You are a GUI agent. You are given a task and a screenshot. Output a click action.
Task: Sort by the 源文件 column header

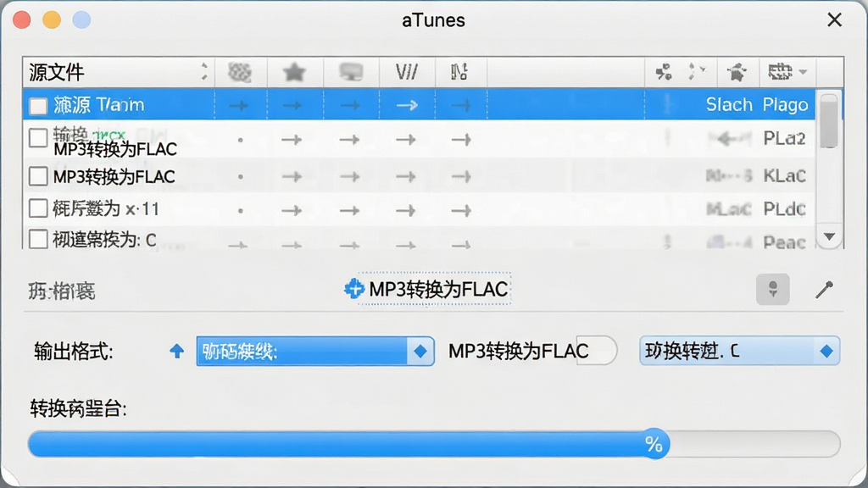[118, 72]
